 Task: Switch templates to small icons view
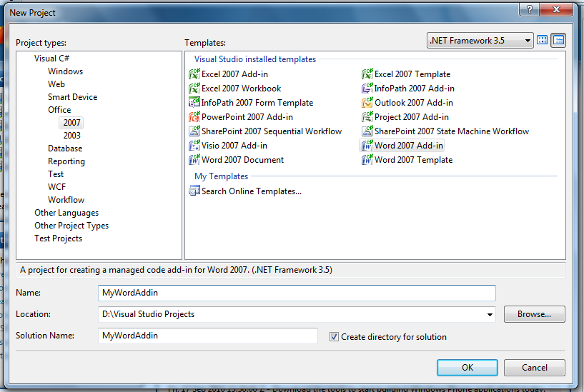(x=559, y=40)
